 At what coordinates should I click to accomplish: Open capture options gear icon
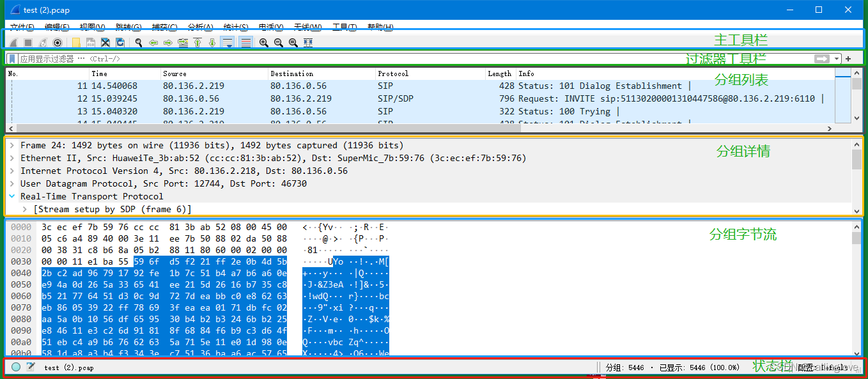(58, 43)
